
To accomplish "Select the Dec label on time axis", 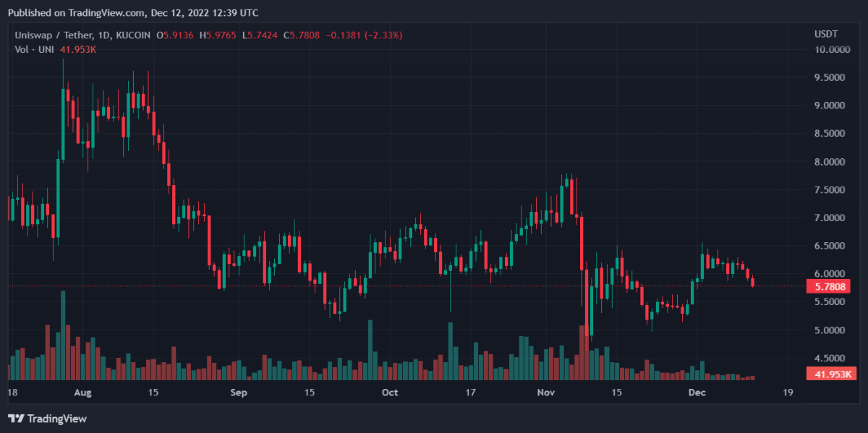I will [697, 393].
